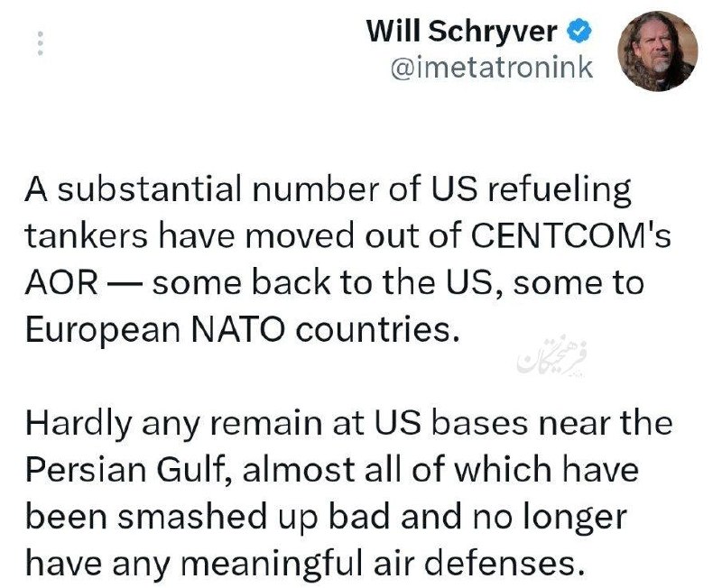Click the blue verified badge

tap(578, 31)
